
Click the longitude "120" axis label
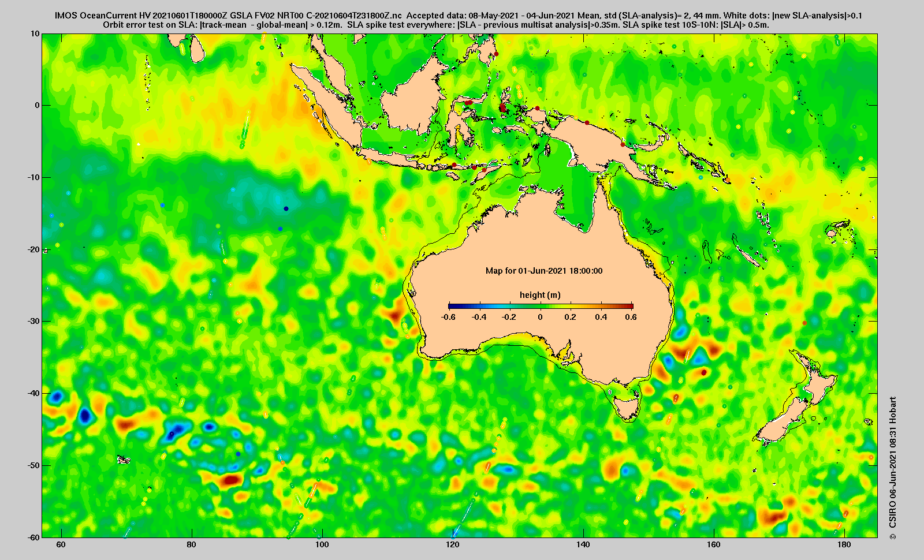(x=453, y=544)
